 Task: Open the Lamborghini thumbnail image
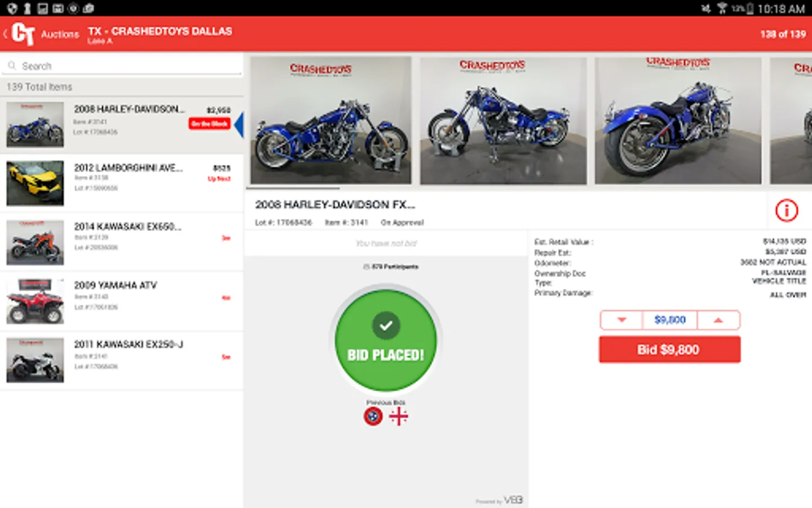35,183
